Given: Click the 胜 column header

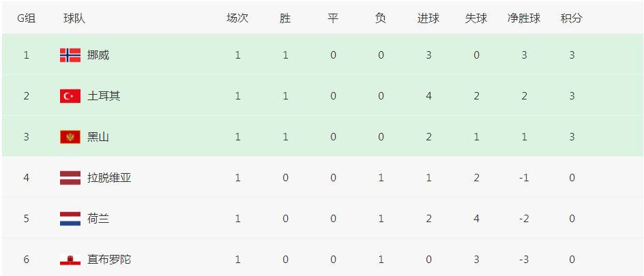Looking at the screenshot, I should pyautogui.click(x=285, y=18).
